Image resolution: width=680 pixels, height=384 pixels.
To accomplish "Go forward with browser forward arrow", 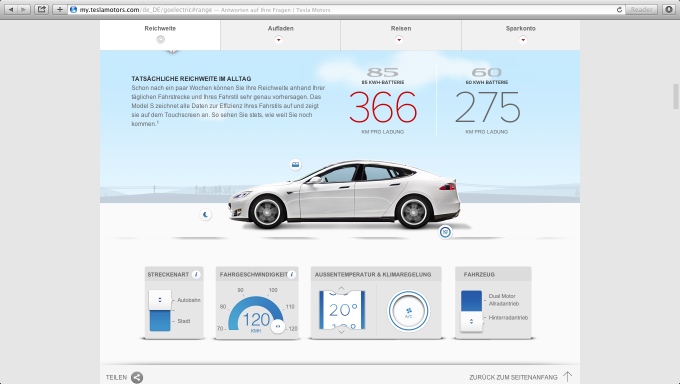I will tap(24, 9).
